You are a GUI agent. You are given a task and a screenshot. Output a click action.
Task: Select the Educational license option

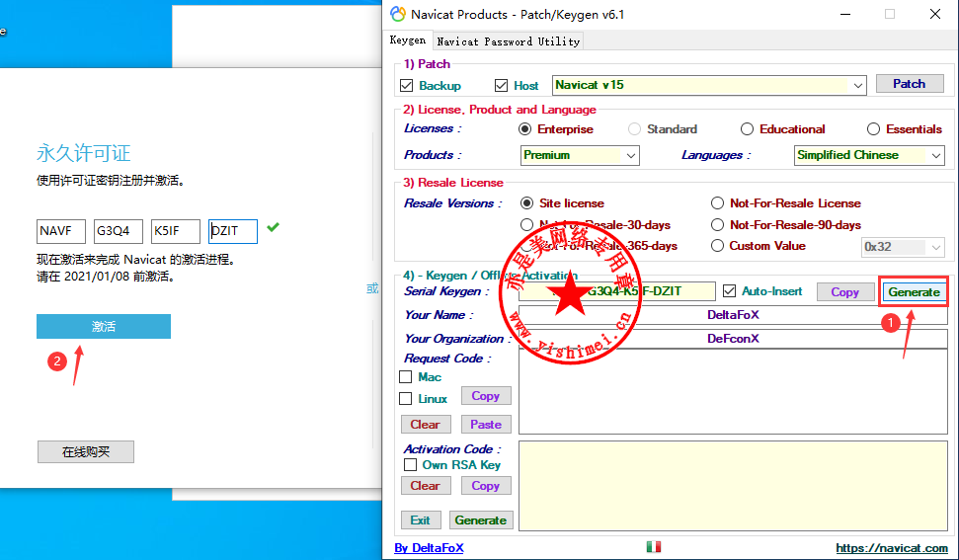[x=747, y=129]
